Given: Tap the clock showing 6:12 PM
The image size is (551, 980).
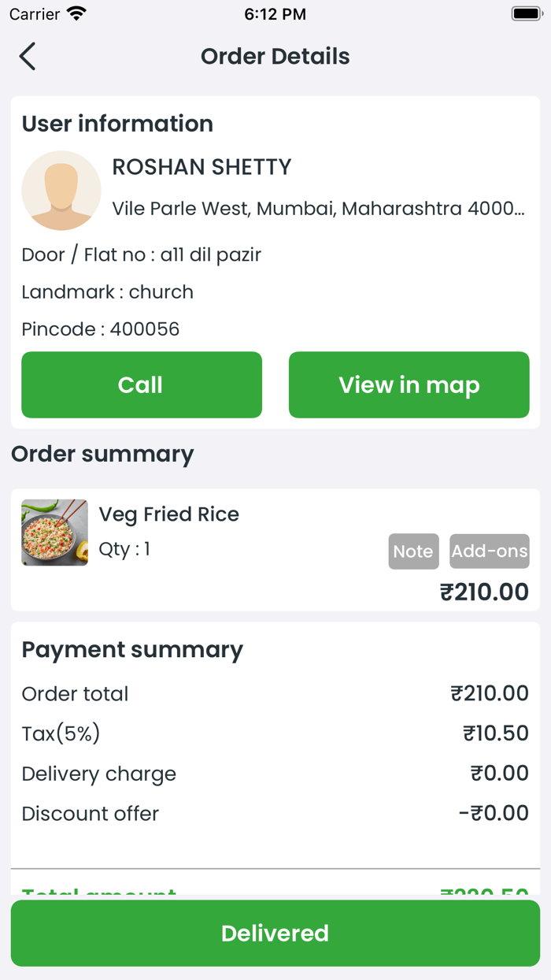Looking at the screenshot, I should point(275,13).
